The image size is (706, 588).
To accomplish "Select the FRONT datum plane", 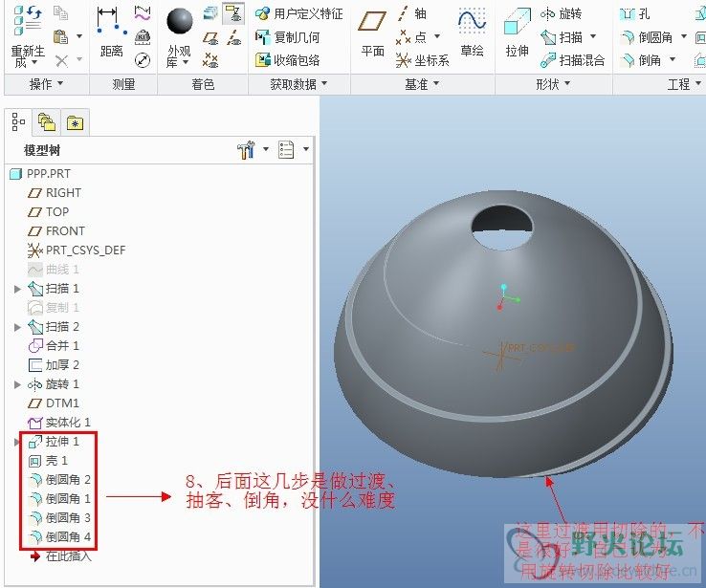I will [56, 231].
